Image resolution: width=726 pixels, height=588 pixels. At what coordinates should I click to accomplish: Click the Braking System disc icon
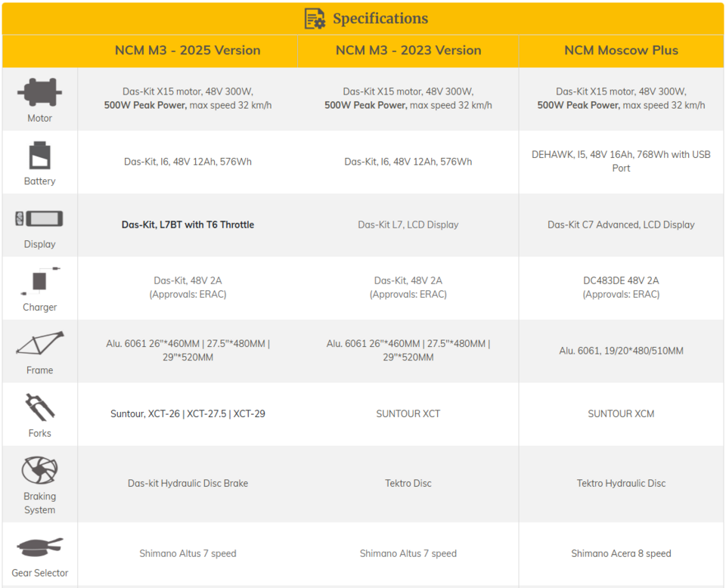pos(40,470)
